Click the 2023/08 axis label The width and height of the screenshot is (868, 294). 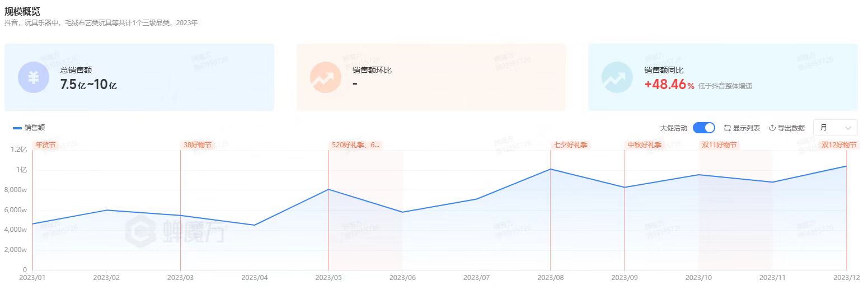tap(551, 277)
